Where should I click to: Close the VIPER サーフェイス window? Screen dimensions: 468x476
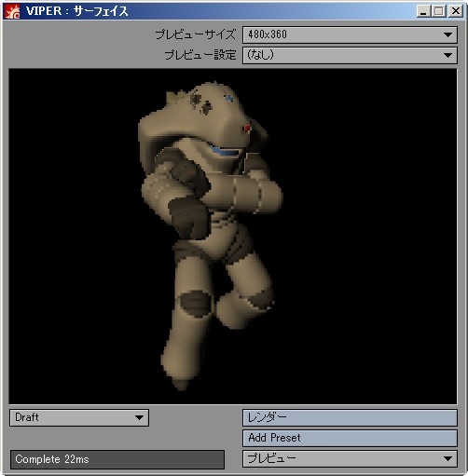[456, 11]
